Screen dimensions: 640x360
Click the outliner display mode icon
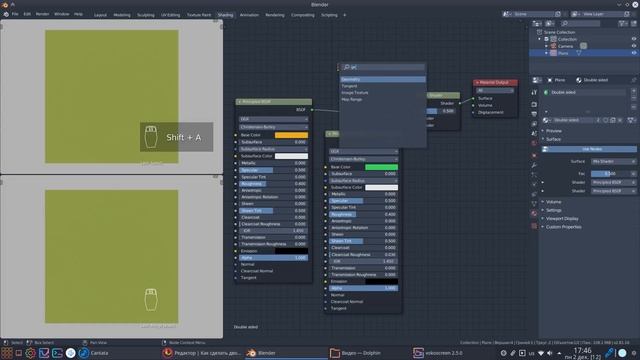550,24
